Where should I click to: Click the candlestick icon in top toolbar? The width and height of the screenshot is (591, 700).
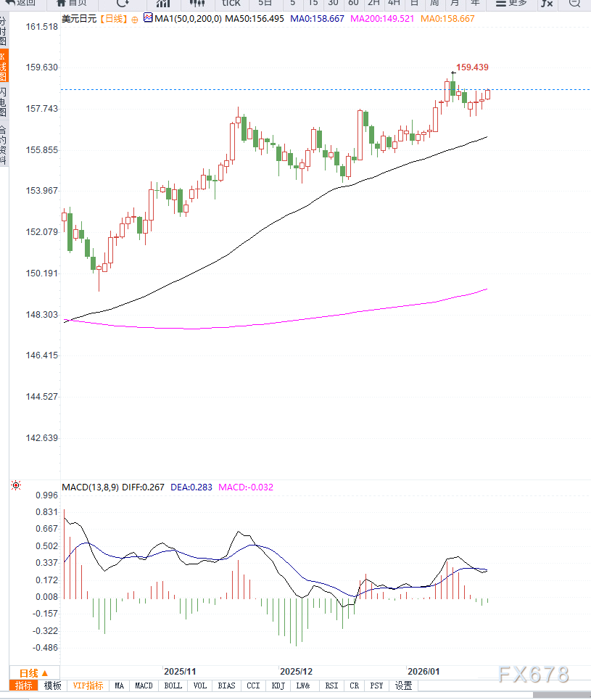tap(196, 3)
